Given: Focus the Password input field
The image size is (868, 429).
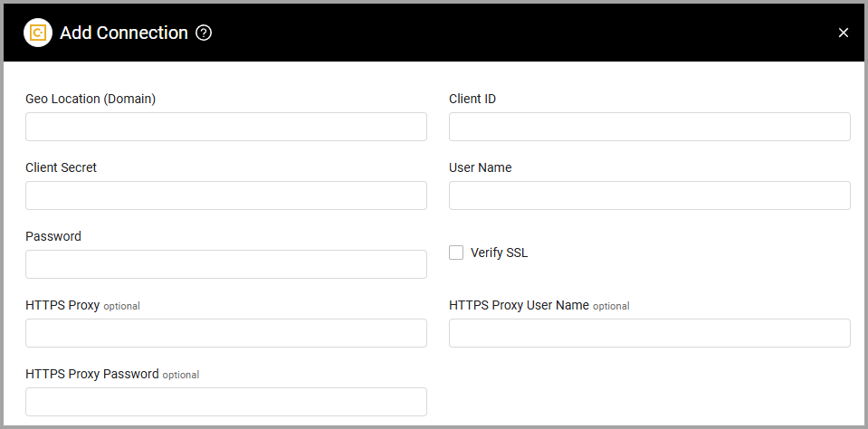Looking at the screenshot, I should point(226,264).
